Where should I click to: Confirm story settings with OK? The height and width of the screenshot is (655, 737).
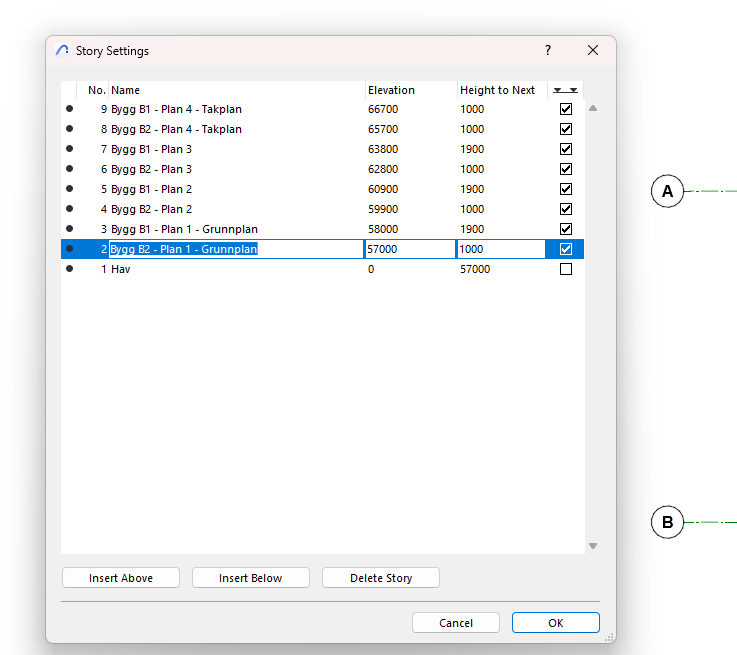tap(555, 623)
